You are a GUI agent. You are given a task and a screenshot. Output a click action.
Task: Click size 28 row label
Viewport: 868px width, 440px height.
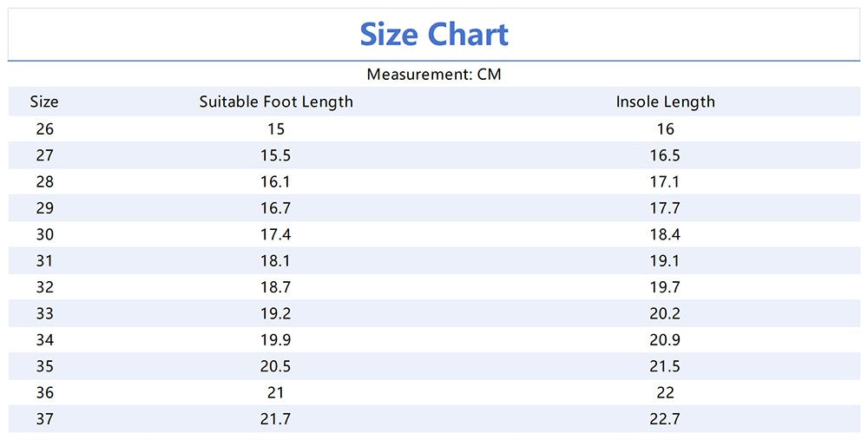pyautogui.click(x=44, y=181)
